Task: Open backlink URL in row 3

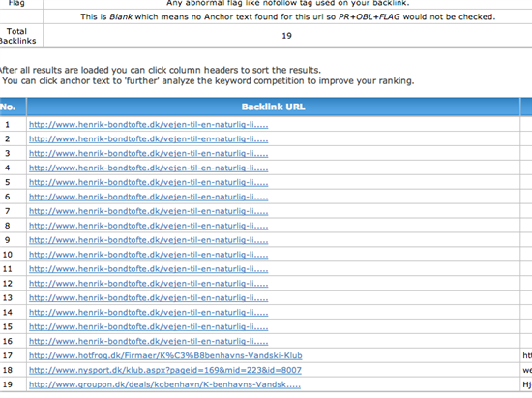Action: tap(149, 154)
